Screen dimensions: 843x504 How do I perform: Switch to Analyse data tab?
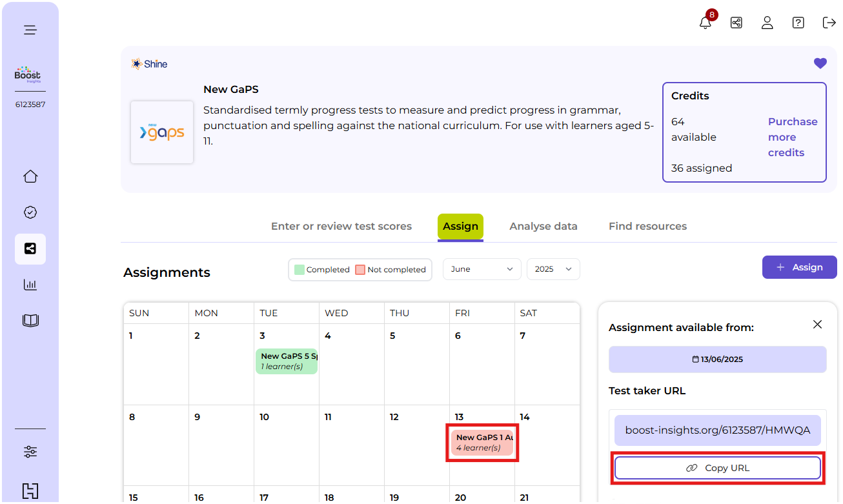pos(543,227)
